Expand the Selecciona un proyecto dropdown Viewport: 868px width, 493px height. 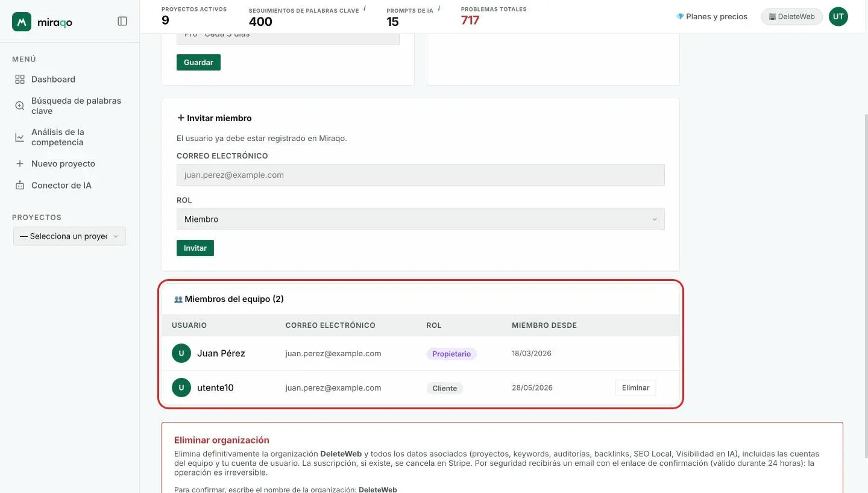[x=69, y=236]
